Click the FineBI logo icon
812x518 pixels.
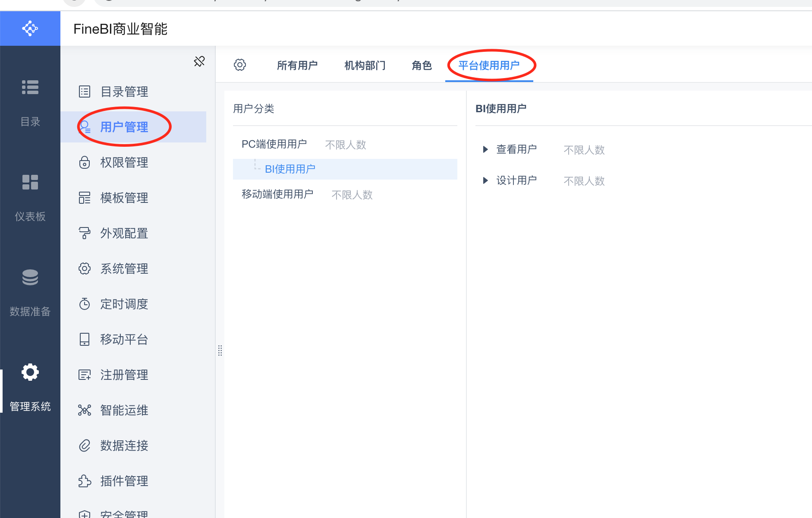click(30, 28)
